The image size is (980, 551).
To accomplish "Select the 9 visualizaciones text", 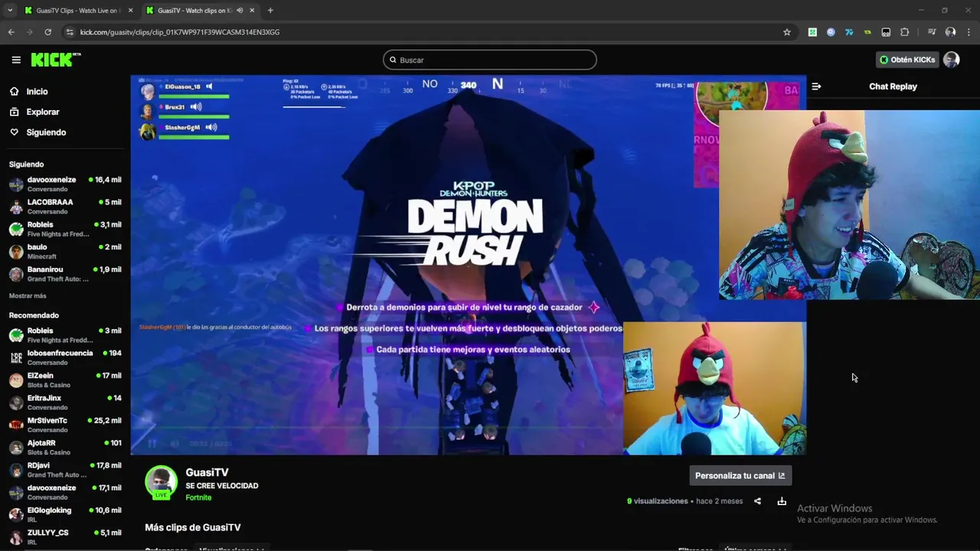I will pyautogui.click(x=658, y=501).
